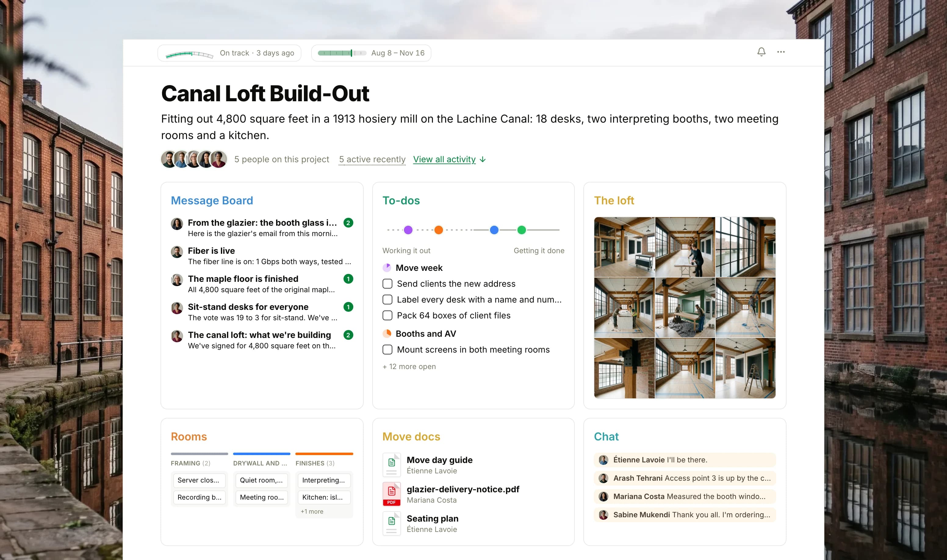Viewport: 947px width, 560px height.
Task: Open the Message Board section
Action: [x=212, y=200]
